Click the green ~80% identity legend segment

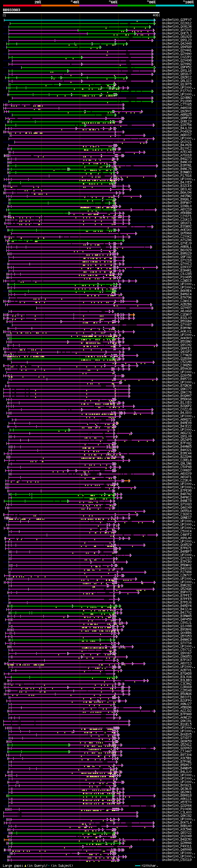137,6
